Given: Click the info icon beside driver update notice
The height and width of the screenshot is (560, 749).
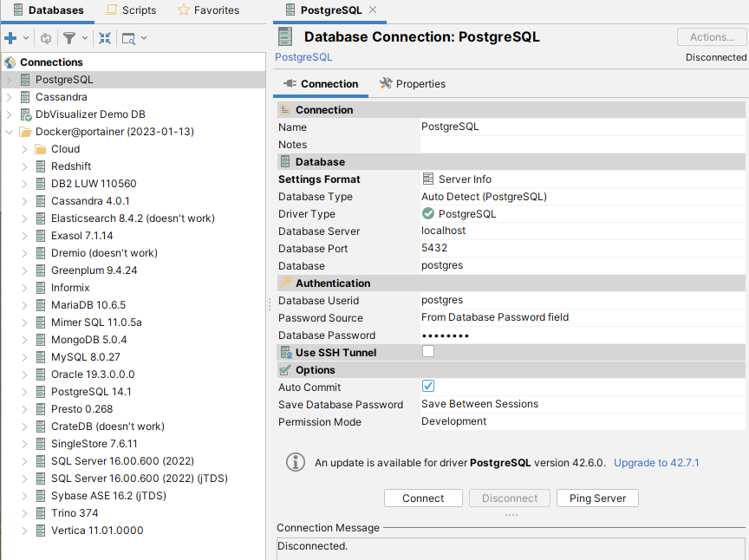Looking at the screenshot, I should coord(296,462).
